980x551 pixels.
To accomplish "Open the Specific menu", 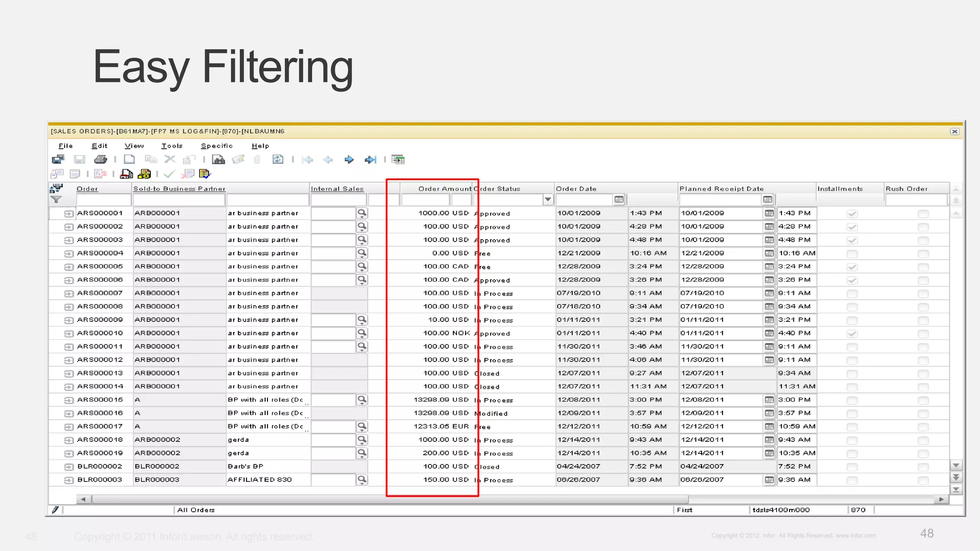I will [217, 146].
